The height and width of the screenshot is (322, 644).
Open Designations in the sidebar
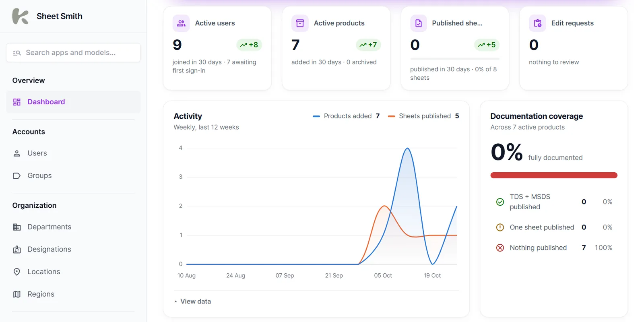(73, 250)
